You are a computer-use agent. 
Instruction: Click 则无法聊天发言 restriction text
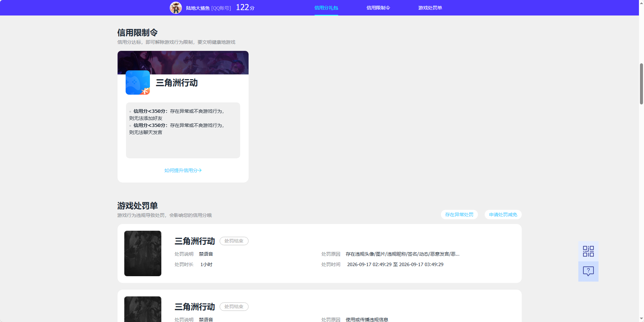(x=146, y=132)
